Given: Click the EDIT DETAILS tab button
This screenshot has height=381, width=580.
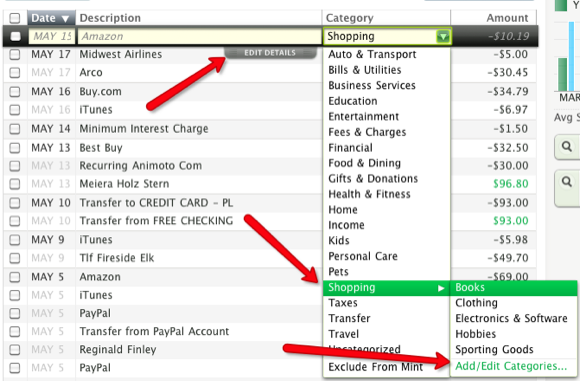Looking at the screenshot, I should click(x=270, y=53).
